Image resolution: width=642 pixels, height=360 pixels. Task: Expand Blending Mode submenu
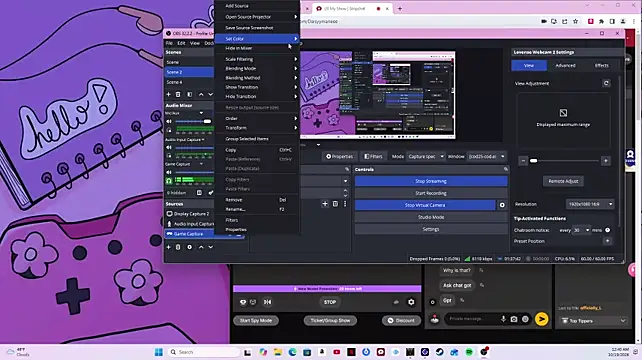pyautogui.click(x=258, y=69)
